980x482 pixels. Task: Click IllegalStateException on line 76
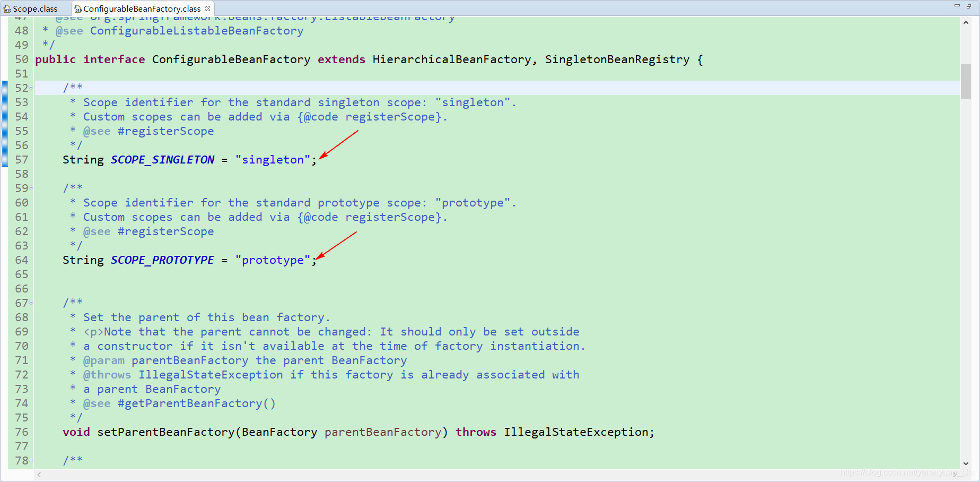[576, 432]
